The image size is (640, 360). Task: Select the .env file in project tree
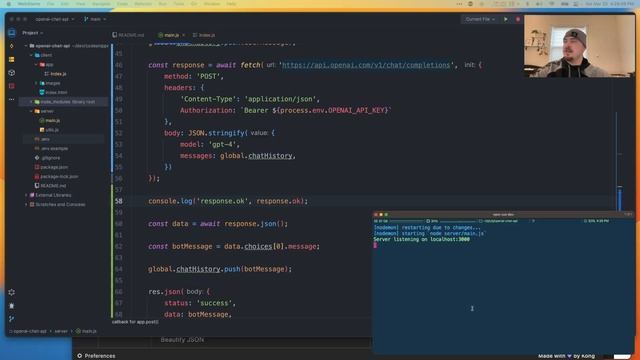pos(42,139)
